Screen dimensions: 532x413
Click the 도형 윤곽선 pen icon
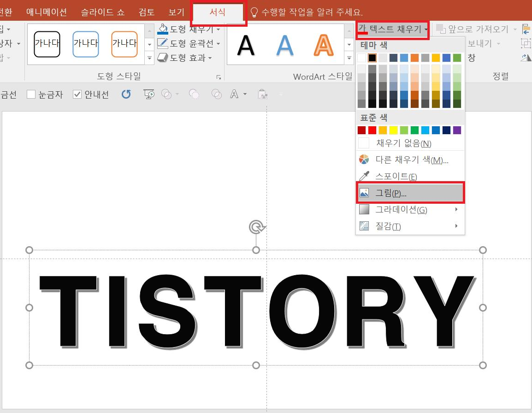point(163,43)
